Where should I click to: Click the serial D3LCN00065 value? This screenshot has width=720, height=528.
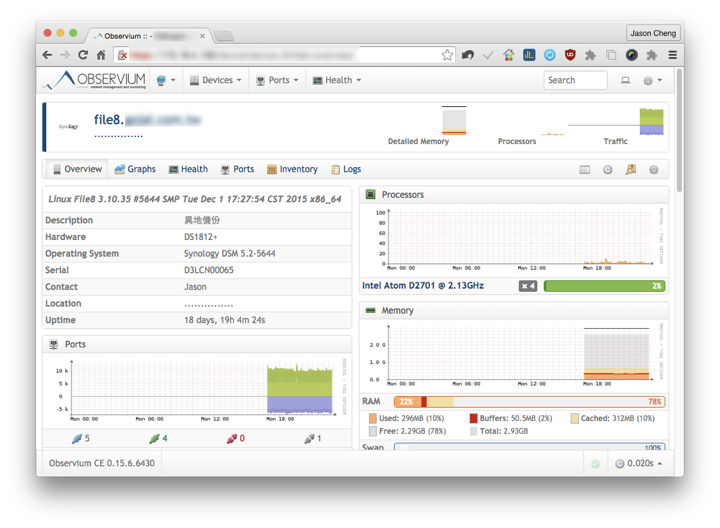(208, 270)
